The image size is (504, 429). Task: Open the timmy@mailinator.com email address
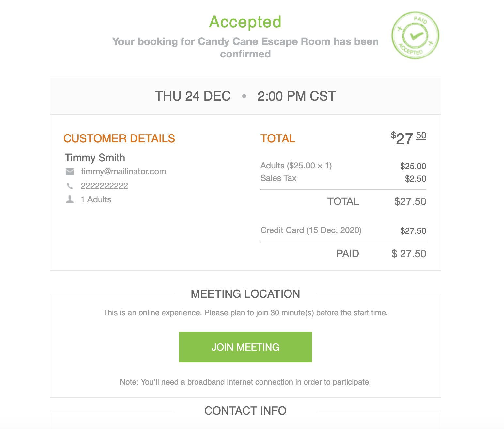[x=123, y=172]
